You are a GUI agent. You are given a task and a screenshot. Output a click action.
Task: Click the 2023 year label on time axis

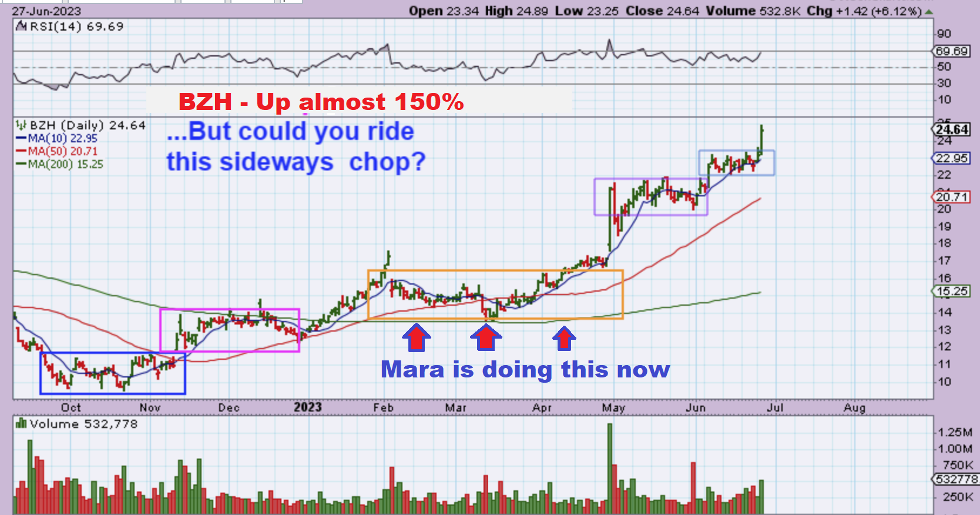[x=308, y=407]
